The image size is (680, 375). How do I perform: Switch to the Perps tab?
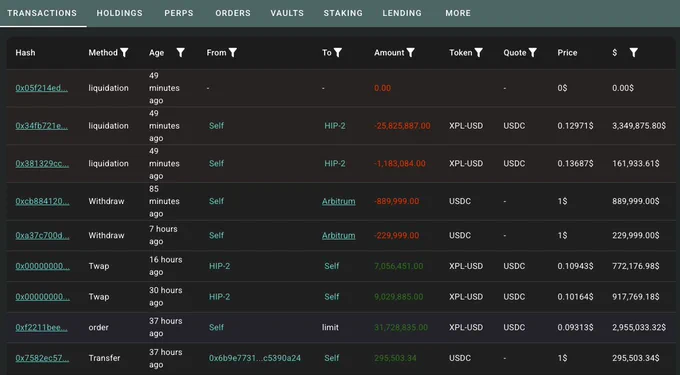pos(179,13)
